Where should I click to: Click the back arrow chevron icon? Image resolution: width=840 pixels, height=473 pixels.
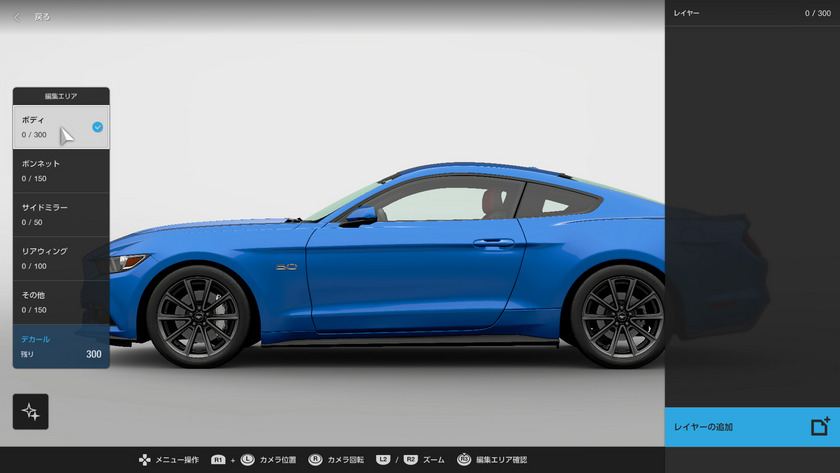click(18, 16)
